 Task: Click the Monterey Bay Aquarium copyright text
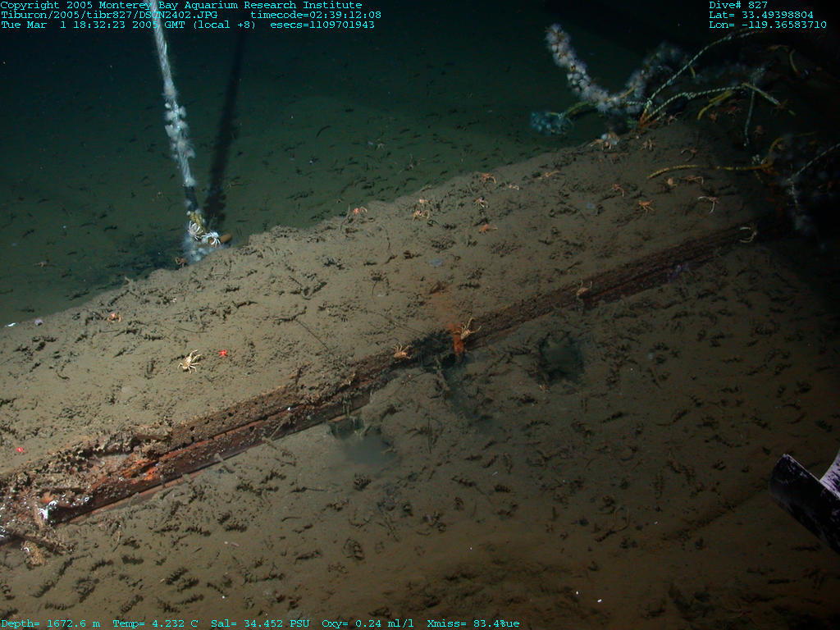[180, 5]
